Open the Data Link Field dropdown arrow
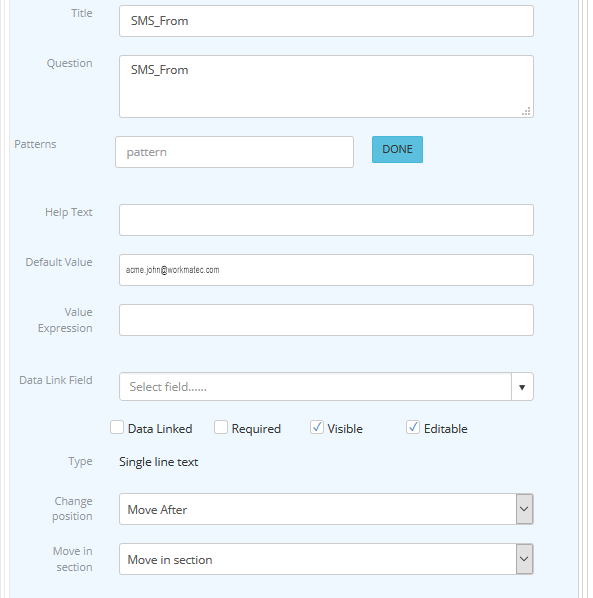The image size is (593, 598). [x=522, y=387]
